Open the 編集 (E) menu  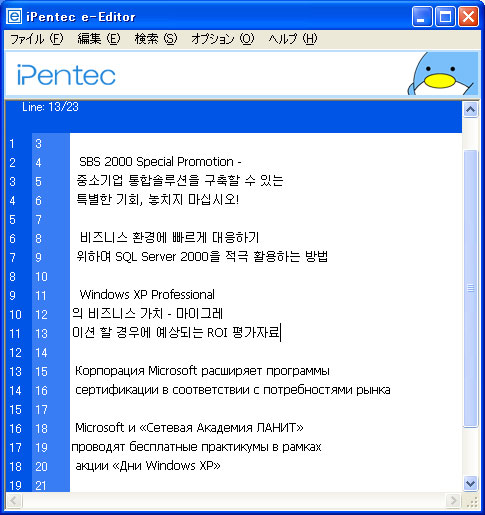99,39
